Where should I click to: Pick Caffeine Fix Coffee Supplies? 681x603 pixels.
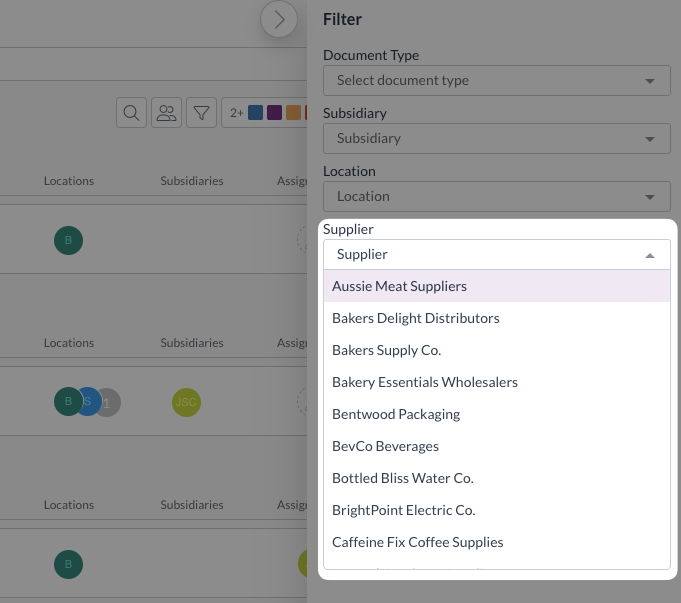pyautogui.click(x=417, y=542)
